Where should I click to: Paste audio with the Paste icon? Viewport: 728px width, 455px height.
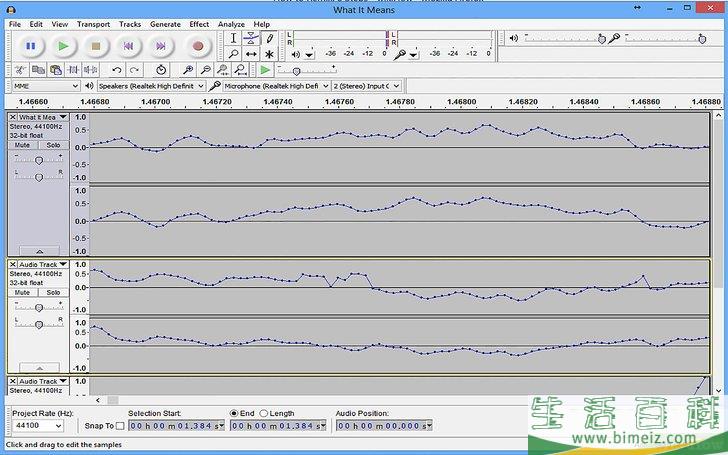coord(56,70)
